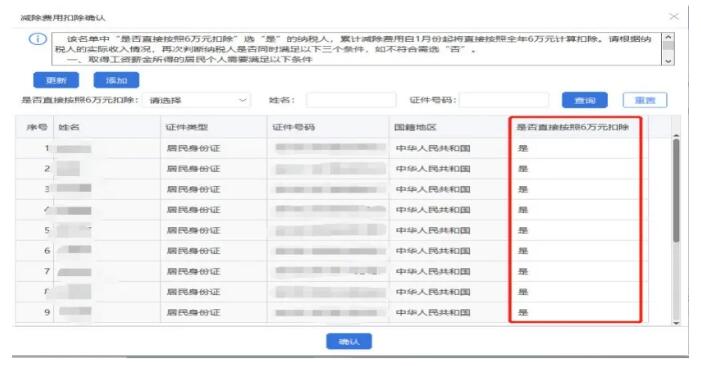Click the blurred name cell in row 1
The height and width of the screenshot is (366, 701).
pos(74,148)
